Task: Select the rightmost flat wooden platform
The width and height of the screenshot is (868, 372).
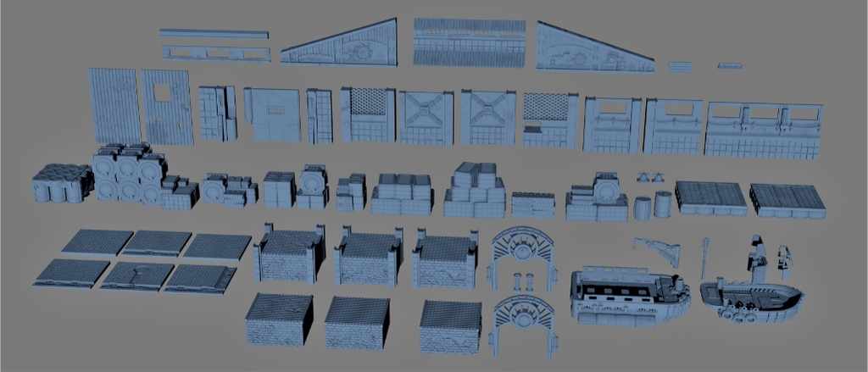Action: 787,197
